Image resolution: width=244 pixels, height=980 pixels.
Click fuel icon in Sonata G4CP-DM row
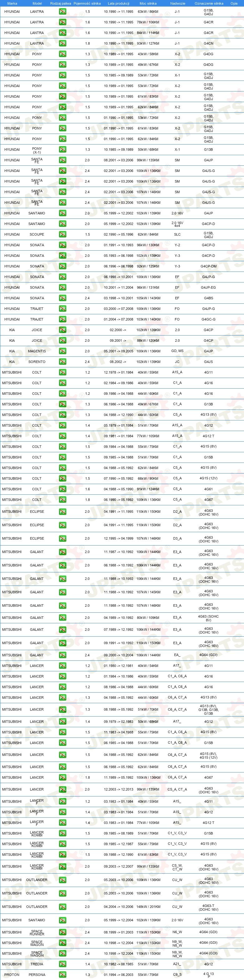[63, 266]
